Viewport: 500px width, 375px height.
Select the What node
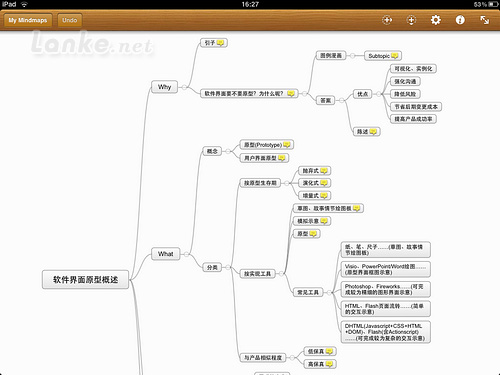tap(165, 254)
